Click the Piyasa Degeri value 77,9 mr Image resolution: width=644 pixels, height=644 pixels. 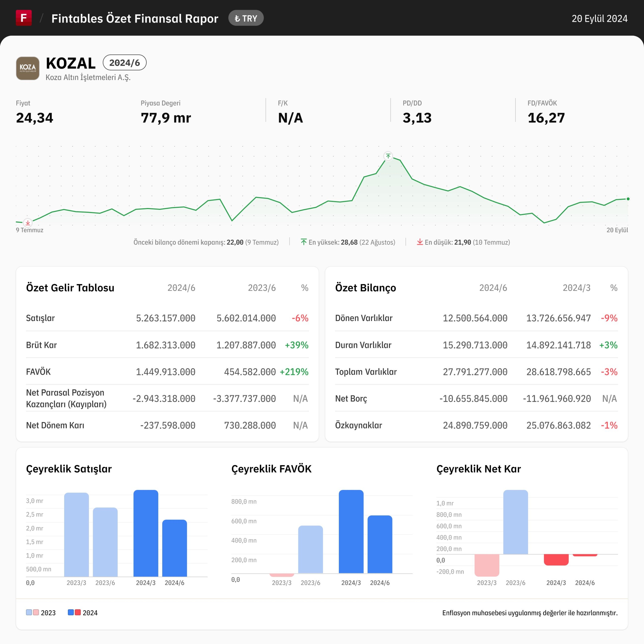[x=166, y=118]
